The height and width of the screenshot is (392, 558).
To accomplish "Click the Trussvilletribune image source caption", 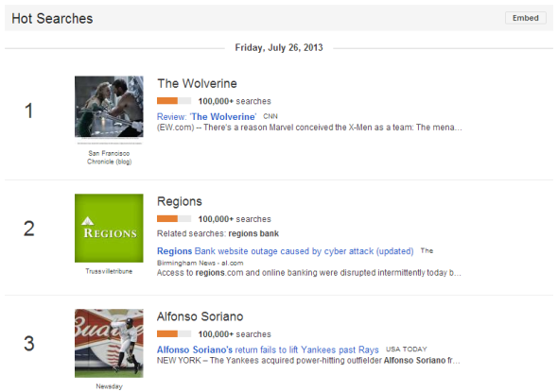I will tap(109, 271).
